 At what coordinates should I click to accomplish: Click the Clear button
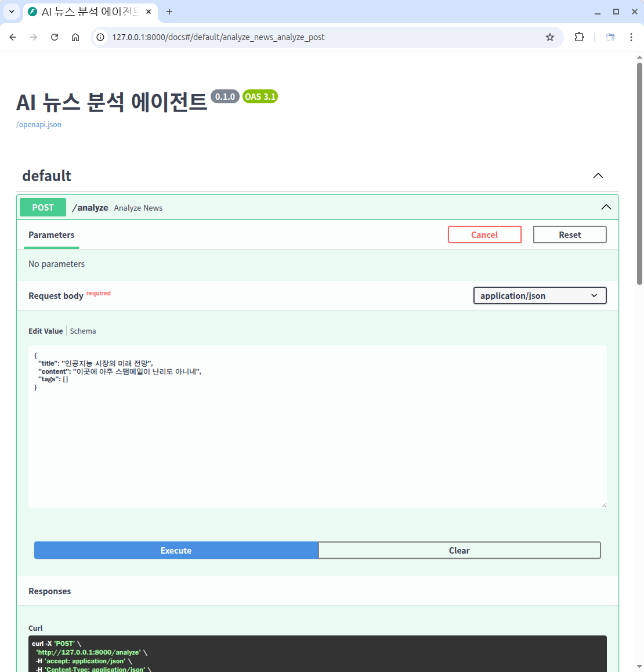click(x=459, y=551)
